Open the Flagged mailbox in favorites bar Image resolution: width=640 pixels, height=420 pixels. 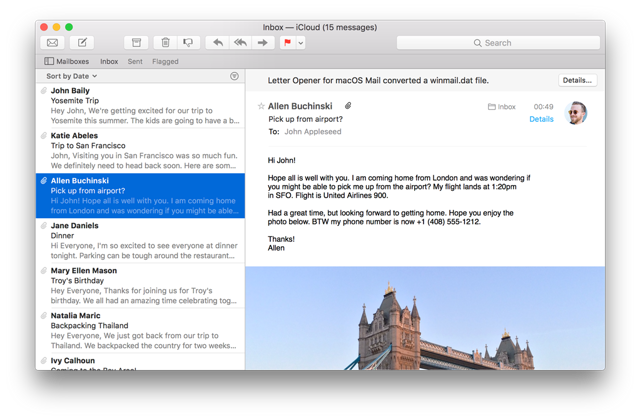click(x=165, y=61)
